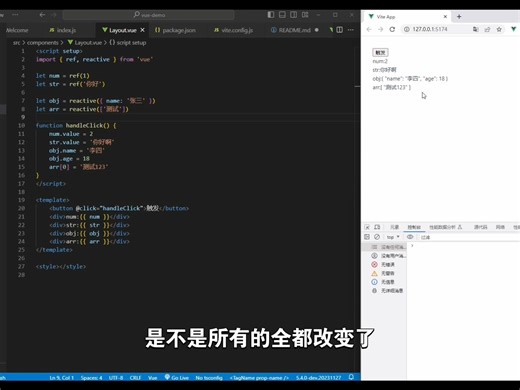Toggle secondary sidebar layout icon
520x390 pixels.
click(x=293, y=15)
